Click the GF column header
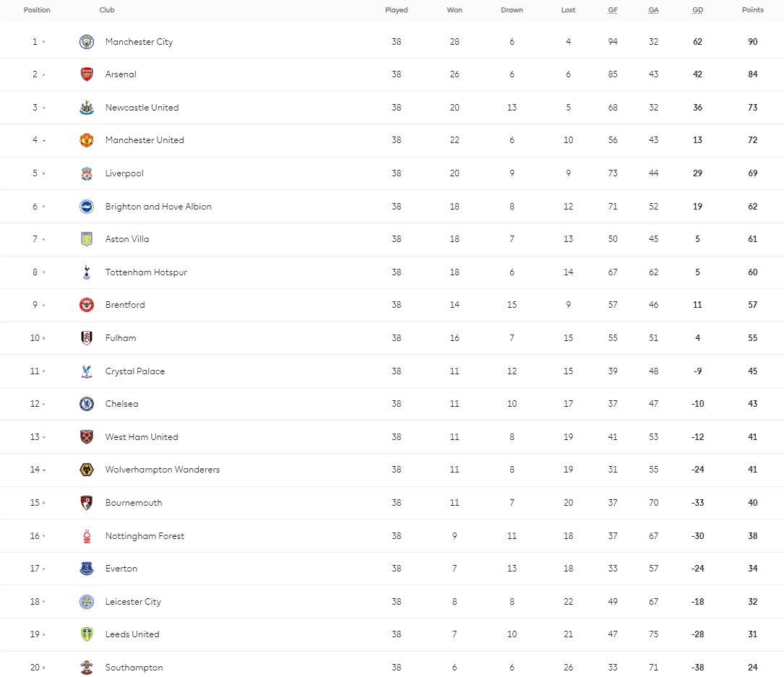 point(613,10)
